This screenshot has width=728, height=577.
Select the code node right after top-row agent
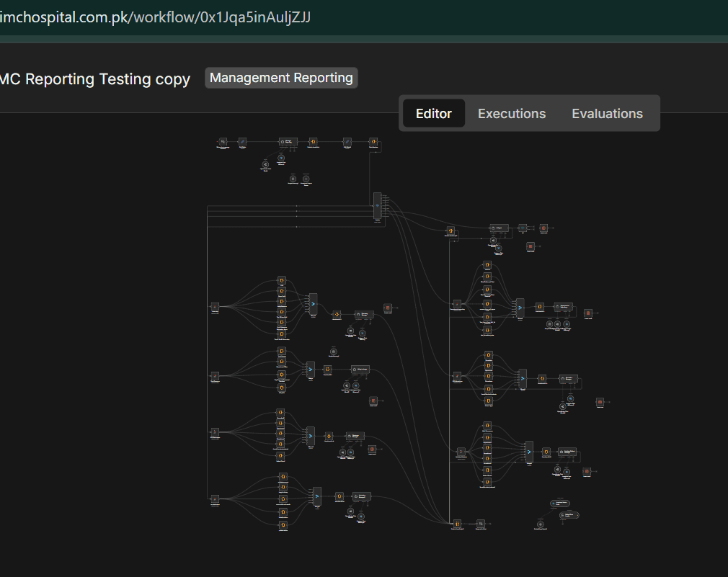click(x=314, y=141)
